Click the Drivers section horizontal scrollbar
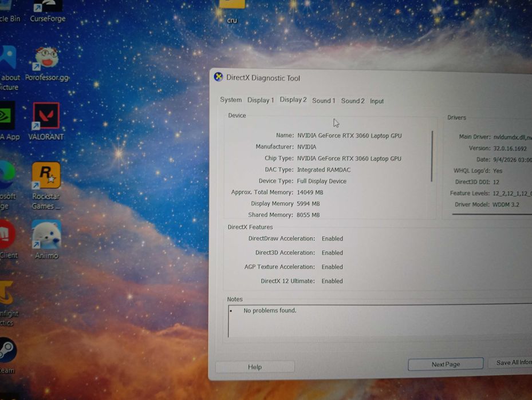The height and width of the screenshot is (400, 532). coord(492,214)
